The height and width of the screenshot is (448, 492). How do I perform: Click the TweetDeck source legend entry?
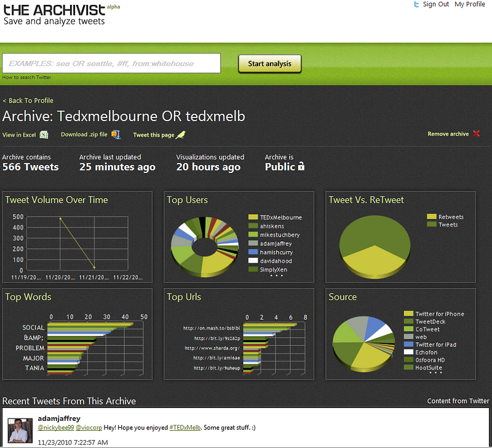(x=430, y=321)
